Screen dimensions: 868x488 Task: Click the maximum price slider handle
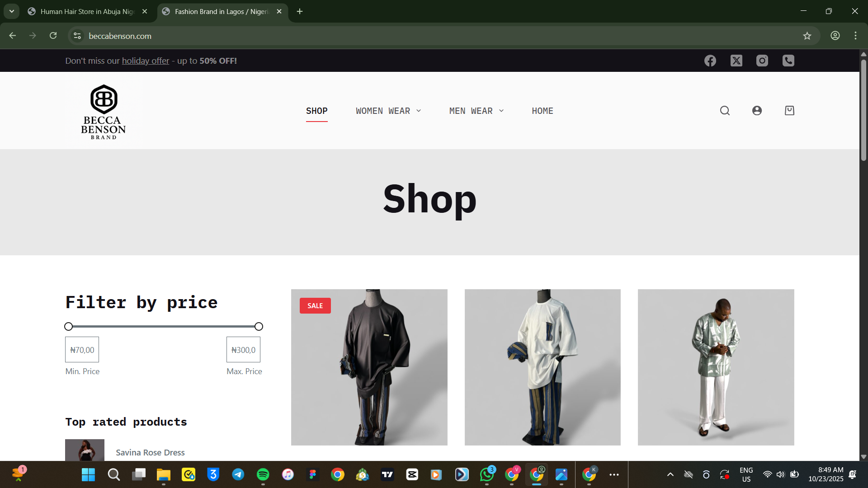[x=259, y=326]
